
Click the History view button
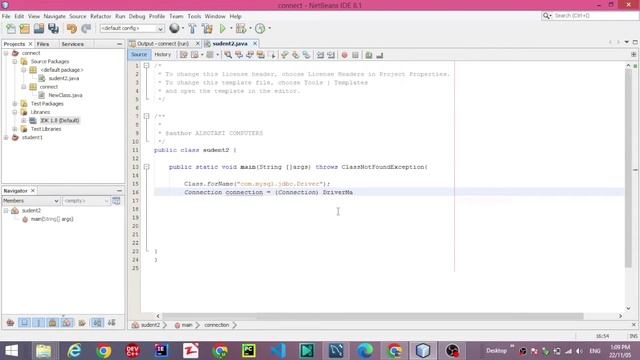point(162,55)
